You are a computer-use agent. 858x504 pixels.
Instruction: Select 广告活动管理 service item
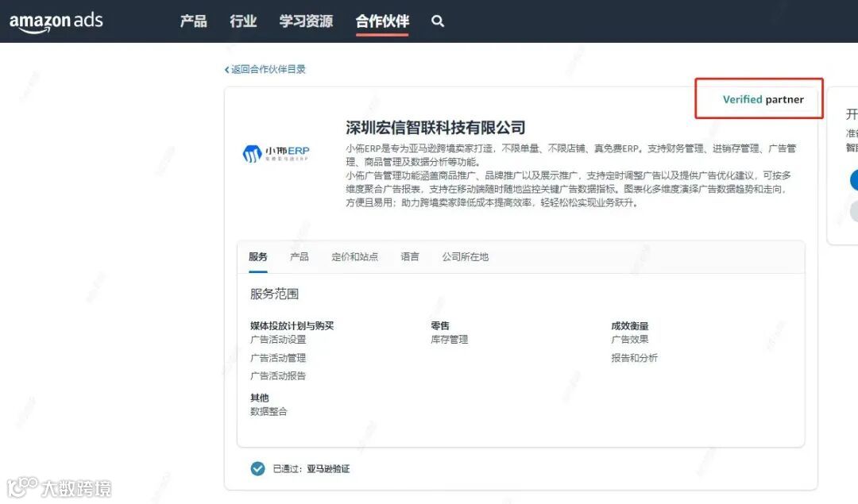tap(278, 358)
